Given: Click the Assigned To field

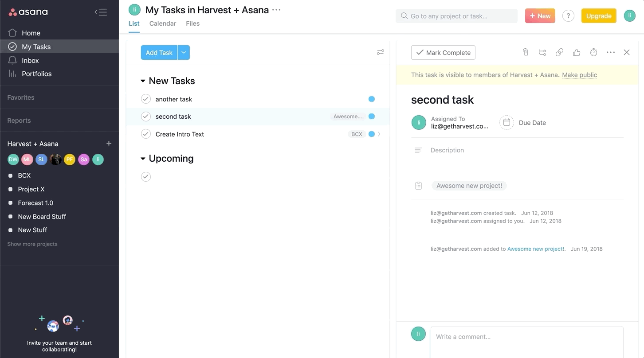Looking at the screenshot, I should click(450, 123).
